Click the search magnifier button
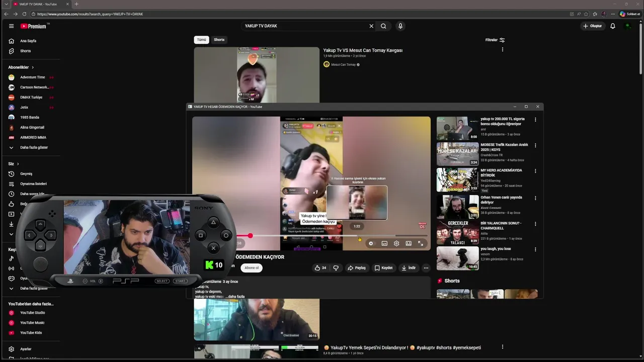This screenshot has width=644, height=362. (x=383, y=26)
